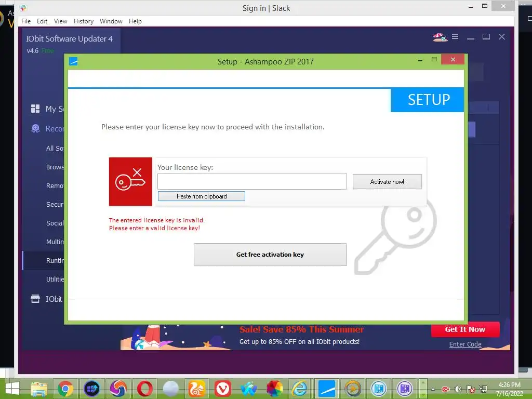The width and height of the screenshot is (532, 399).
Task: Select Security category in IObit sidebar
Action: point(55,204)
